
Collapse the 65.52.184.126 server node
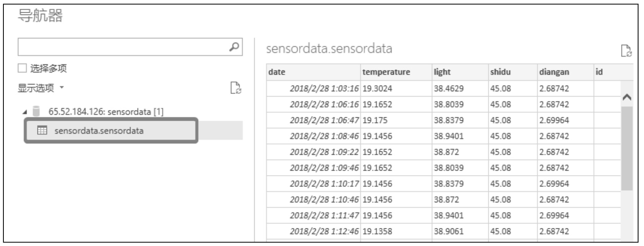coord(25,112)
